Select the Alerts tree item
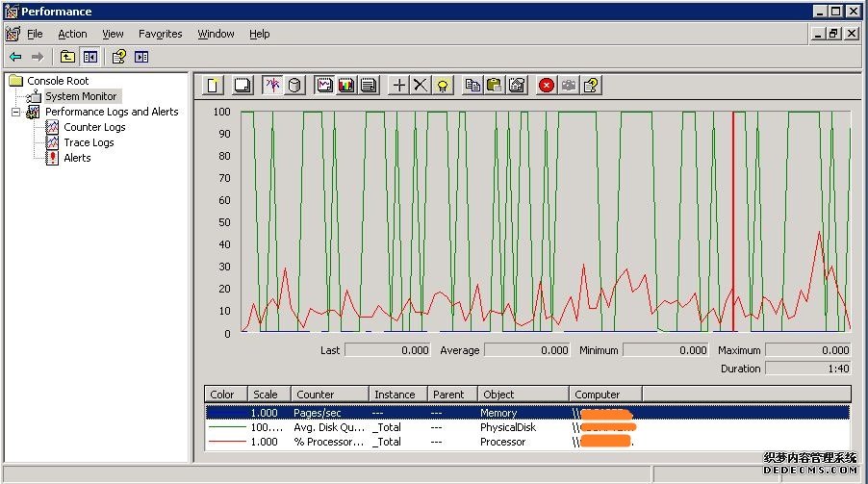This screenshot has height=484, width=868. click(x=77, y=158)
